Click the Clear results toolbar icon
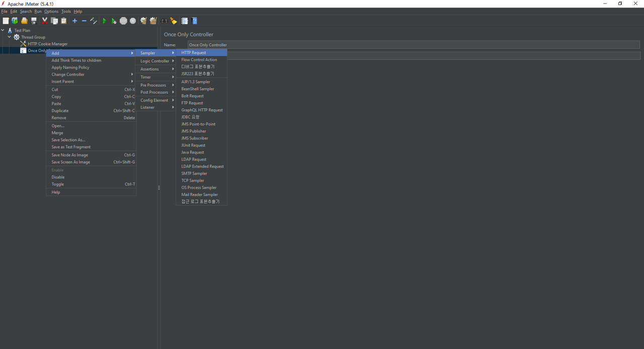Image resolution: width=644 pixels, height=349 pixels. [x=143, y=21]
